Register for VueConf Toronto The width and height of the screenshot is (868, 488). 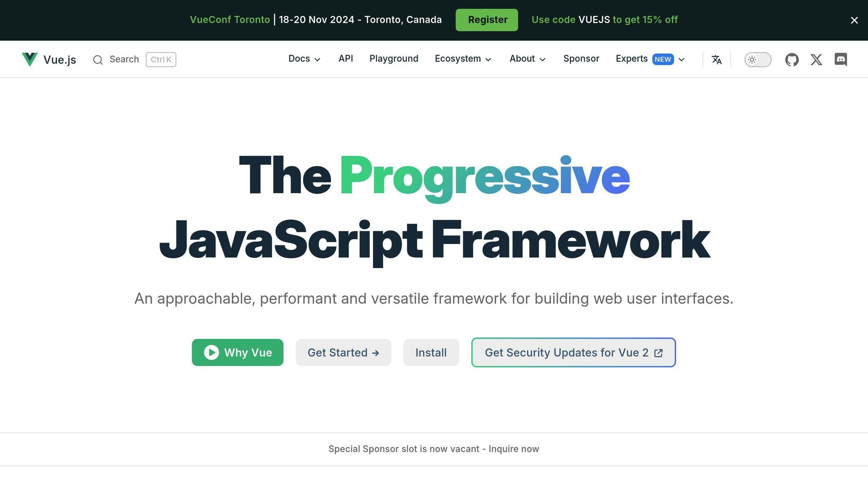[487, 19]
